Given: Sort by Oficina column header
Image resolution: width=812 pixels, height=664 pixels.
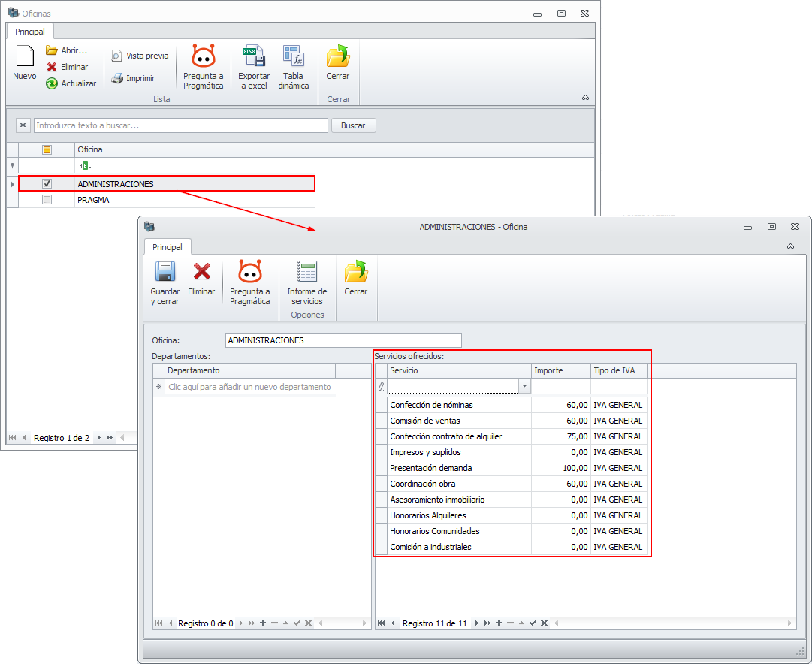Looking at the screenshot, I should (195, 149).
